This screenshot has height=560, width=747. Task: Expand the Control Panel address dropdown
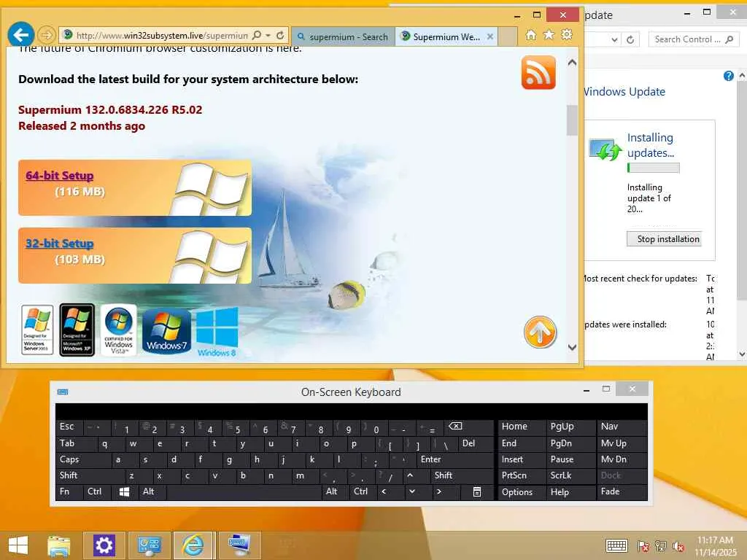click(x=614, y=39)
